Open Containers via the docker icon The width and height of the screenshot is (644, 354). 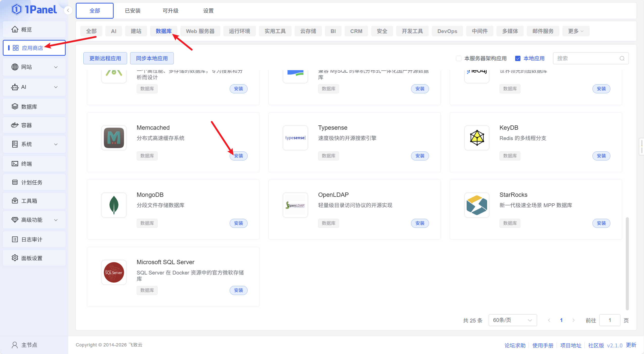pyautogui.click(x=15, y=125)
